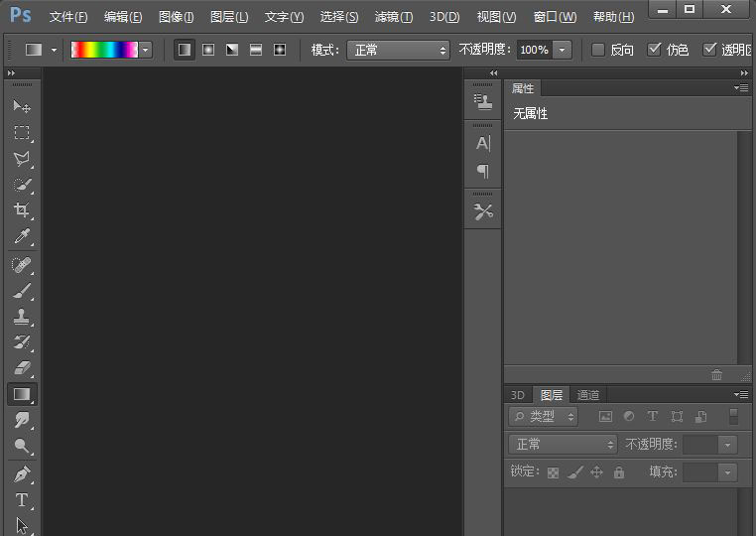The image size is (756, 536).
Task: Click the trash icon in Properties panel
Action: [x=716, y=374]
